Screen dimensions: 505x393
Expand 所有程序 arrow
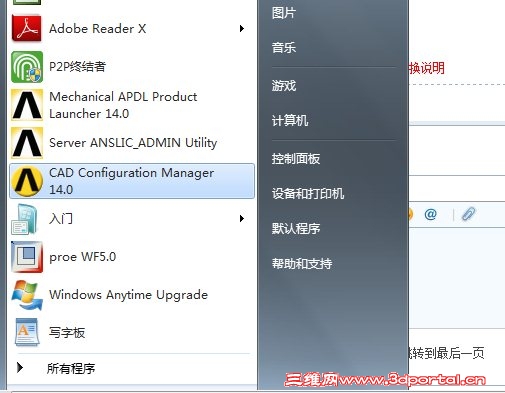point(20,368)
